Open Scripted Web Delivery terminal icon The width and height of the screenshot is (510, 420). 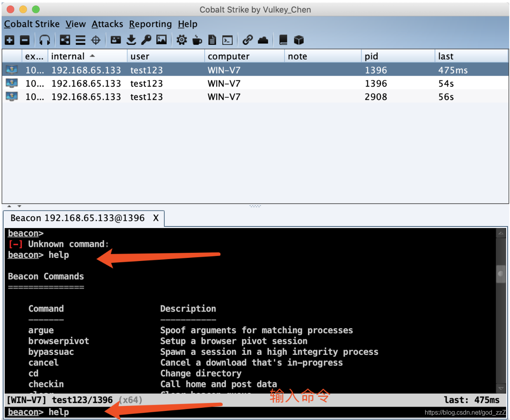(x=227, y=40)
